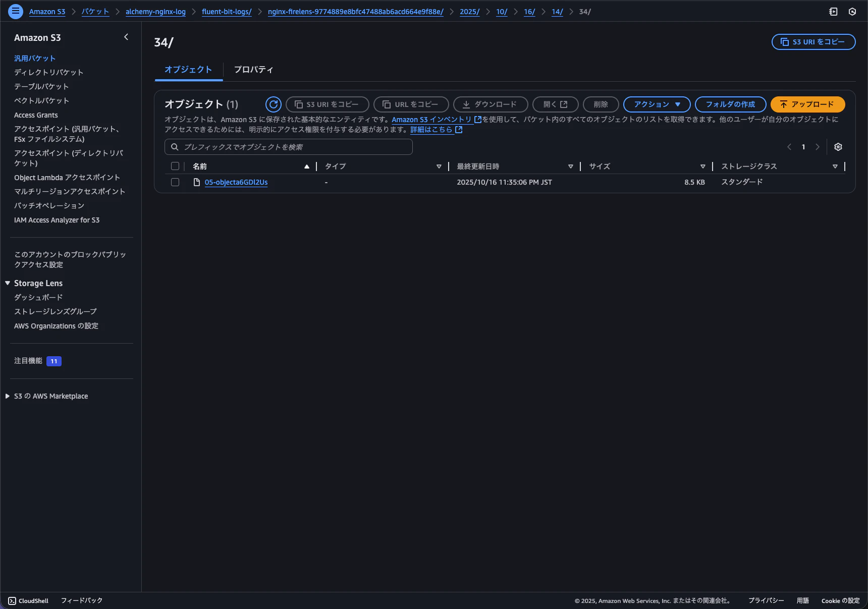Open 注目機能 with badge 11
Image resolution: width=868 pixels, height=609 pixels.
(38, 361)
